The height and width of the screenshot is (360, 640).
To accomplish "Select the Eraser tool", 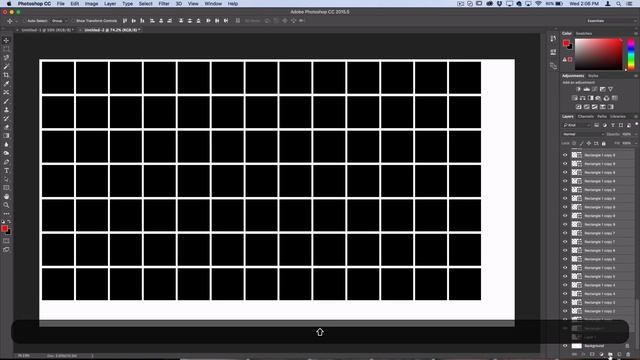I will (6, 127).
